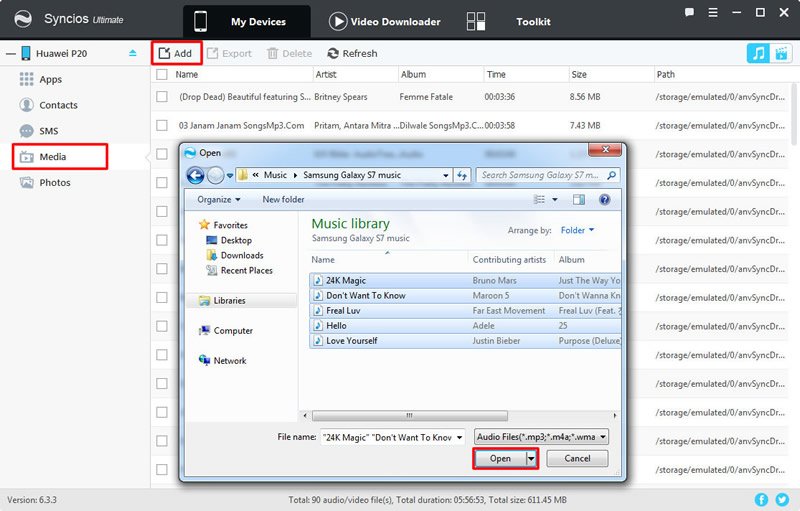Click the forward arrow in Open dialog

[215, 175]
